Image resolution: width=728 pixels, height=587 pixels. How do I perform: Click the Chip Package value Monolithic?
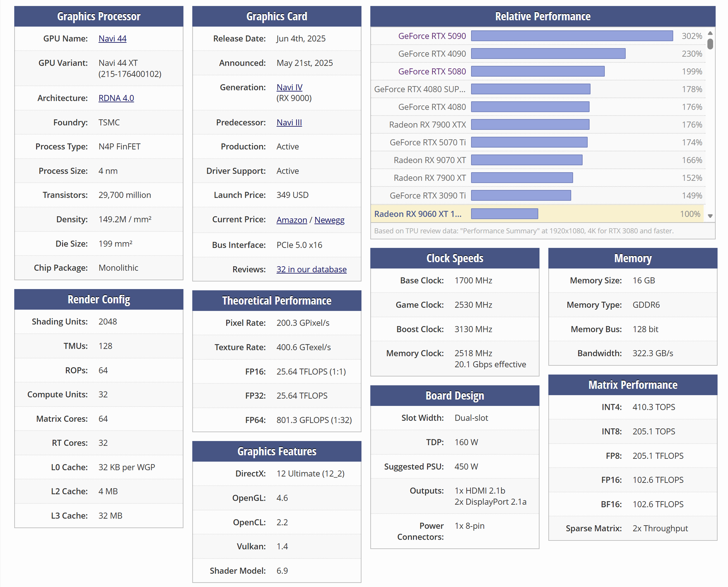coord(118,268)
